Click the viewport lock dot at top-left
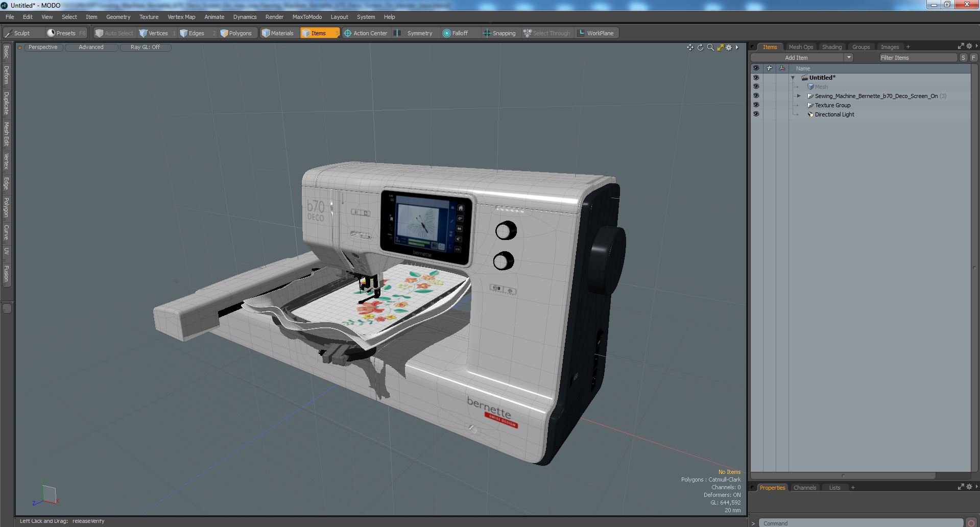The image size is (980, 527). coord(19,47)
